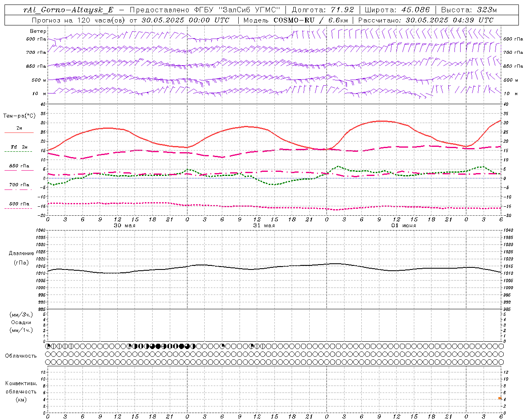Click the 31 мая date label
The width and height of the screenshot is (525, 420).
(264, 226)
